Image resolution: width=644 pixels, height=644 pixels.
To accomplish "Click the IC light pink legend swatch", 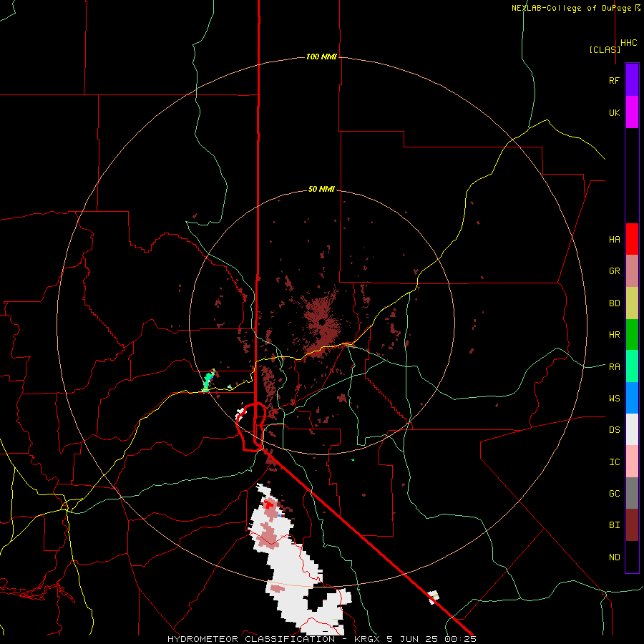I will (632, 462).
